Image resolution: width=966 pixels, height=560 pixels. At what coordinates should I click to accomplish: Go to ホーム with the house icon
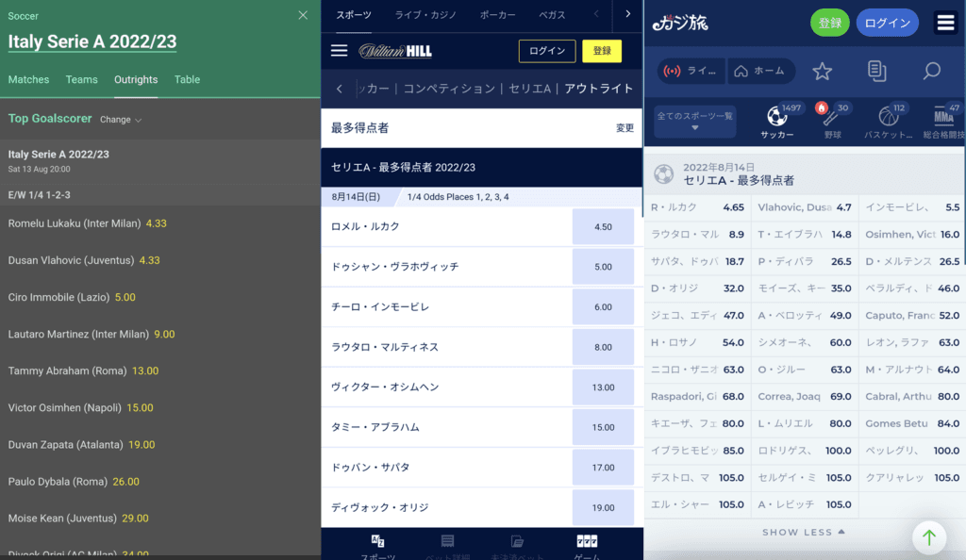(x=761, y=71)
